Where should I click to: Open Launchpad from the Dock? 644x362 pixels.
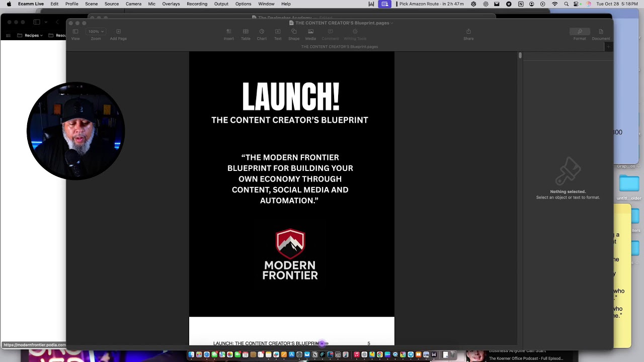pos(199,355)
